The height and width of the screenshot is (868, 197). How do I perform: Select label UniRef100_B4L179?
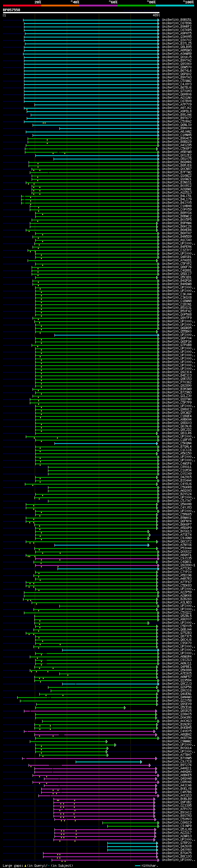click(177, 200)
